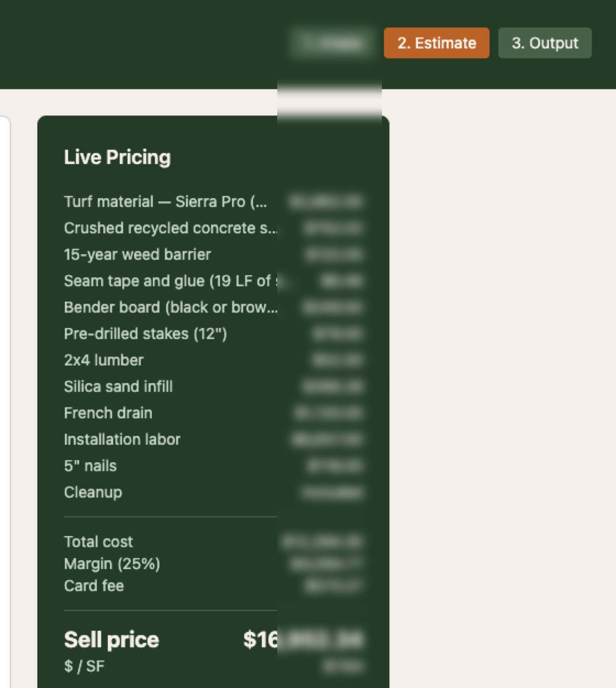Click the Bender board line item
The width and height of the screenshot is (616, 688).
point(172,307)
